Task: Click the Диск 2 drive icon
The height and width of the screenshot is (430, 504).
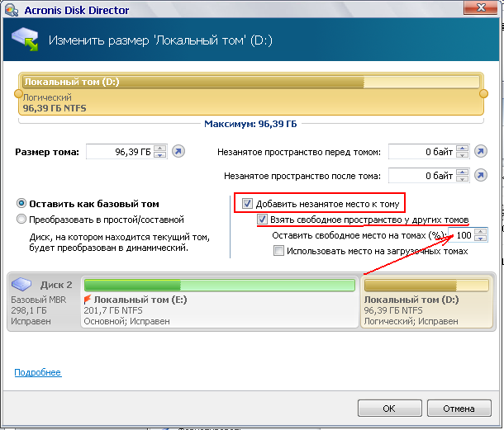Action: (21, 284)
